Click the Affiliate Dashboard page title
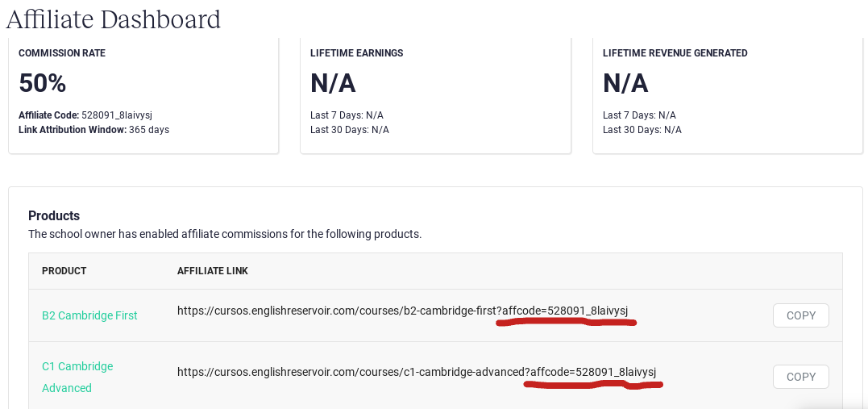The image size is (868, 409). (x=114, y=19)
